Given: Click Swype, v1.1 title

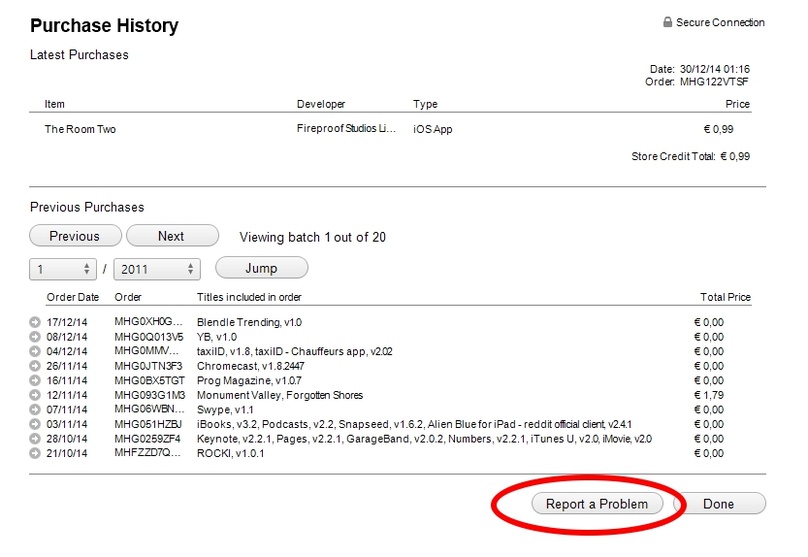Looking at the screenshot, I should [x=225, y=410].
